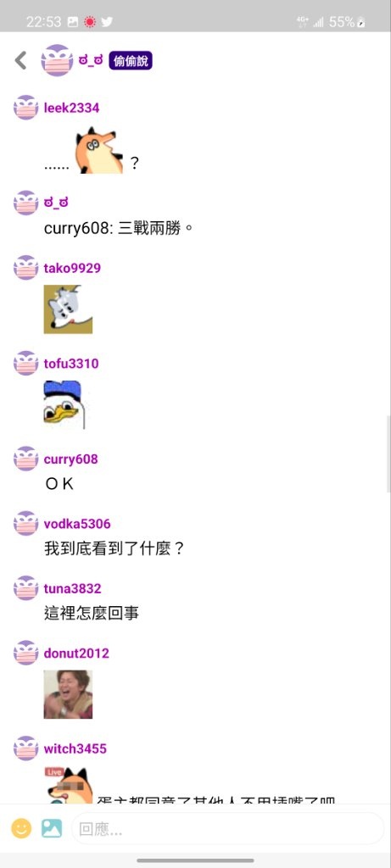This screenshot has width=391, height=868.
Task: Open username vodka5306
Action: pyautogui.click(x=77, y=524)
